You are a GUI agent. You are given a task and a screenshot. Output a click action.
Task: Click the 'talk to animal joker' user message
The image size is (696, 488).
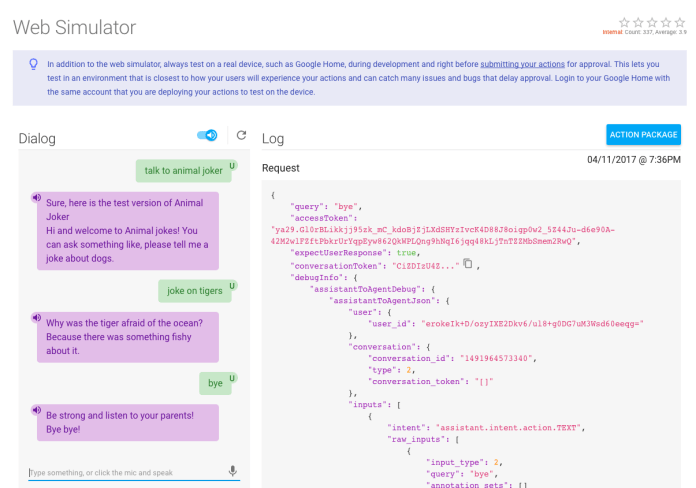tap(182, 170)
